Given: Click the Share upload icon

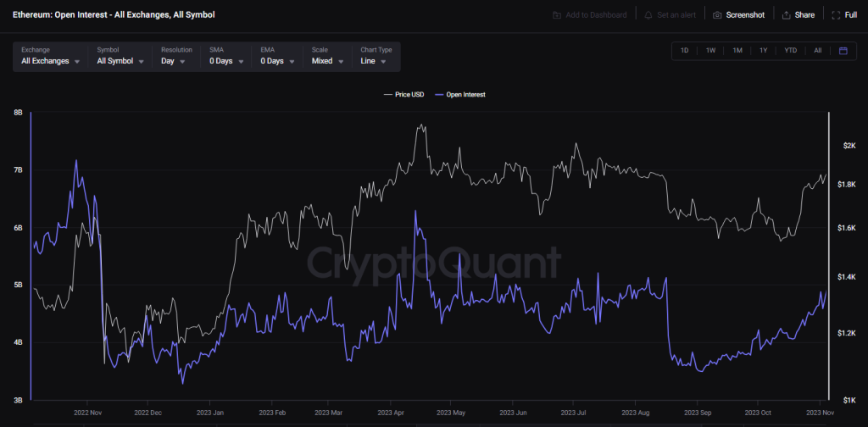Looking at the screenshot, I should coord(786,15).
